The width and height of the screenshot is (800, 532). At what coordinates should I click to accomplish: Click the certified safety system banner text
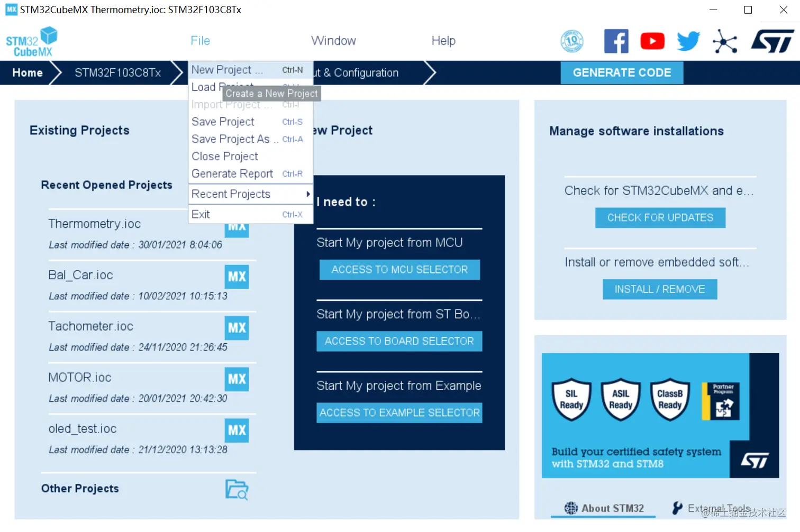[x=636, y=457]
